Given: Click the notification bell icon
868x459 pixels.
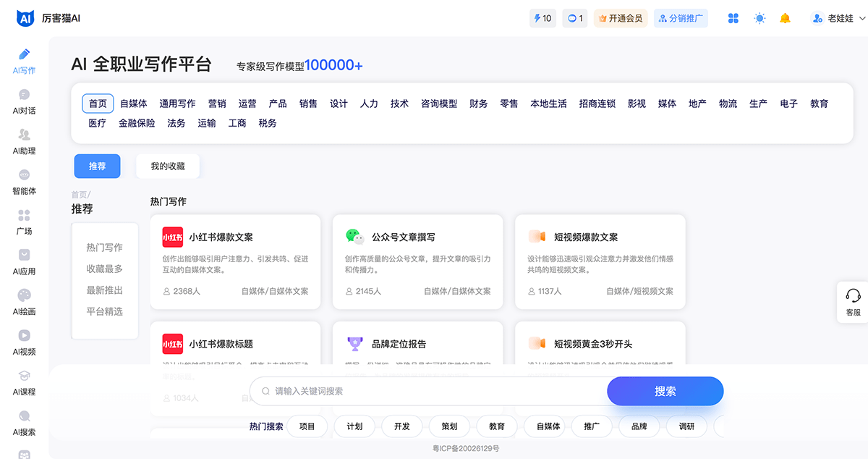Looking at the screenshot, I should click(785, 18).
